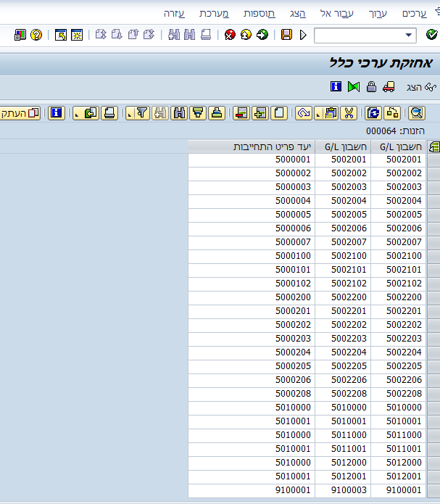Click the info icon in grid toolbar
The height and width of the screenshot is (504, 440).
(57, 113)
